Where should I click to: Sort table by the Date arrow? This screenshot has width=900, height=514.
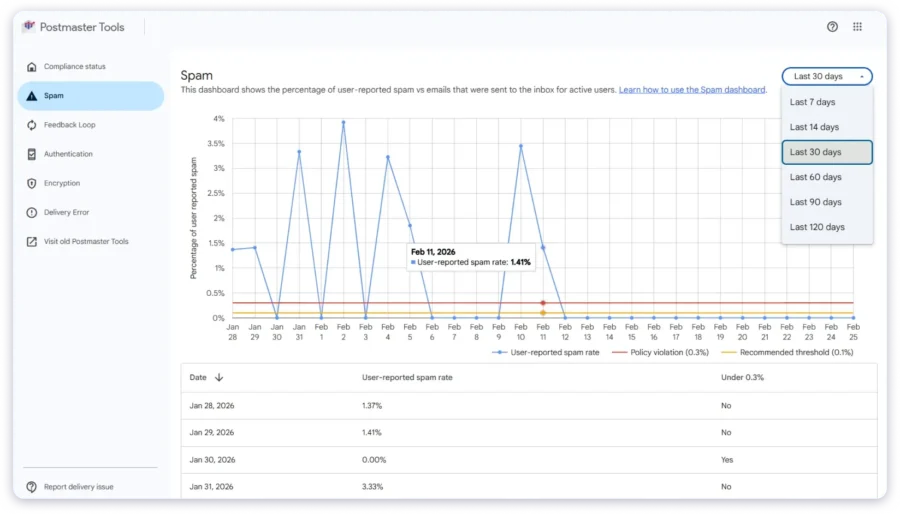coord(219,377)
